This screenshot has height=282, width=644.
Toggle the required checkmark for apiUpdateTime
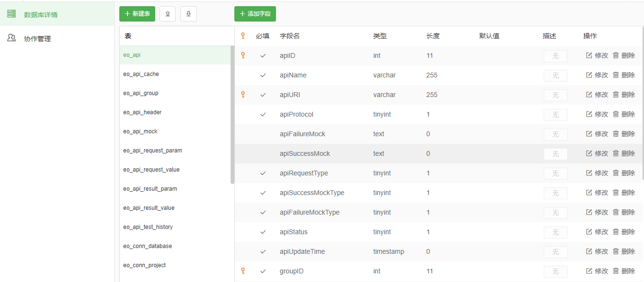(x=263, y=251)
